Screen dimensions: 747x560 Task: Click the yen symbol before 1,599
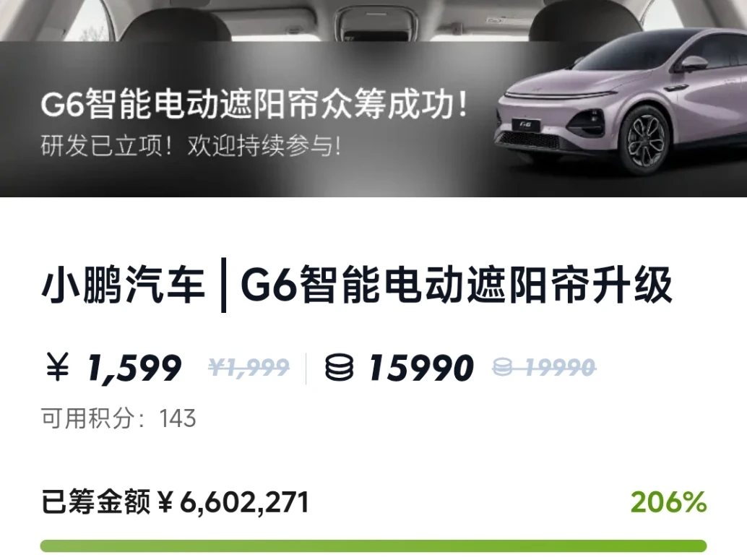click(58, 367)
